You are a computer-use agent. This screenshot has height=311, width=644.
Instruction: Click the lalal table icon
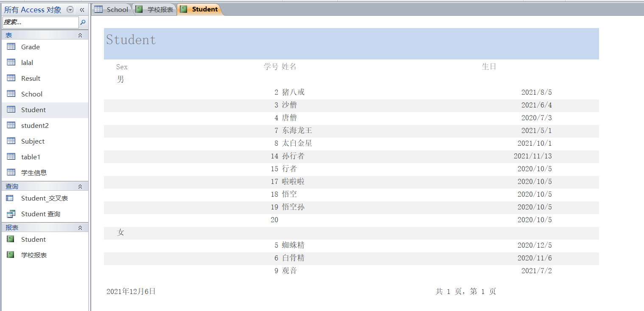pyautogui.click(x=11, y=62)
